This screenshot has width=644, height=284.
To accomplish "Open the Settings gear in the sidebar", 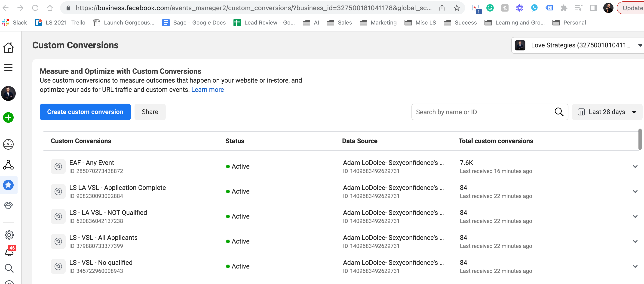I will (x=9, y=235).
